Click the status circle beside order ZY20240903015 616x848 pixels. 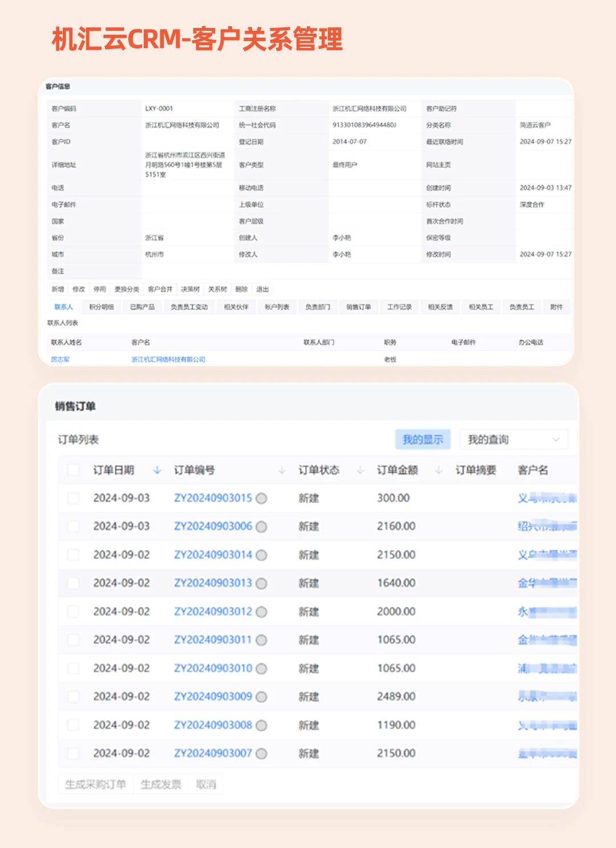pos(261,498)
